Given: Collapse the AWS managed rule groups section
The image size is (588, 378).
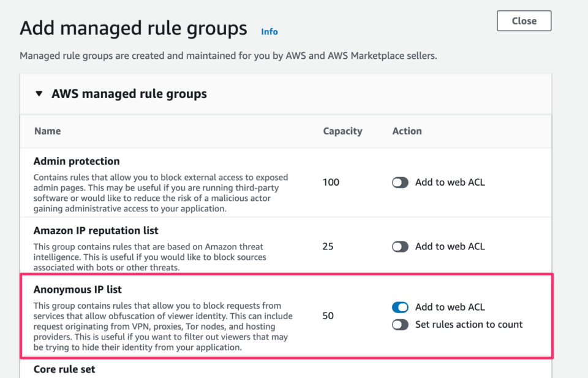Looking at the screenshot, I should click(39, 93).
